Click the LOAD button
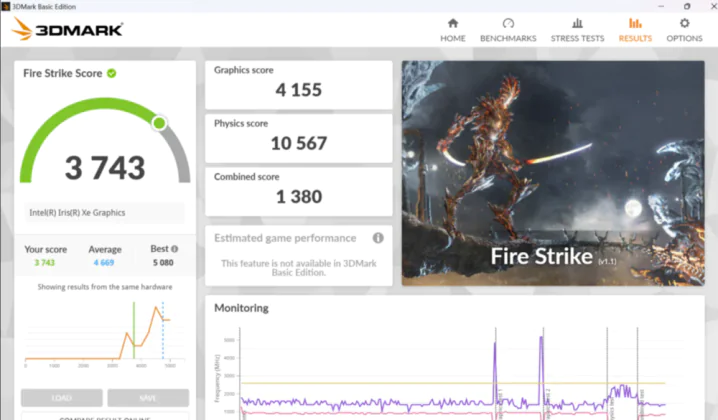The image size is (718, 420). click(62, 398)
